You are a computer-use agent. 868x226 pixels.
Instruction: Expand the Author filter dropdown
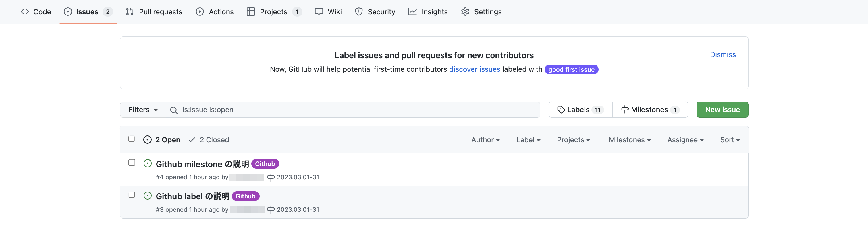[x=485, y=140]
